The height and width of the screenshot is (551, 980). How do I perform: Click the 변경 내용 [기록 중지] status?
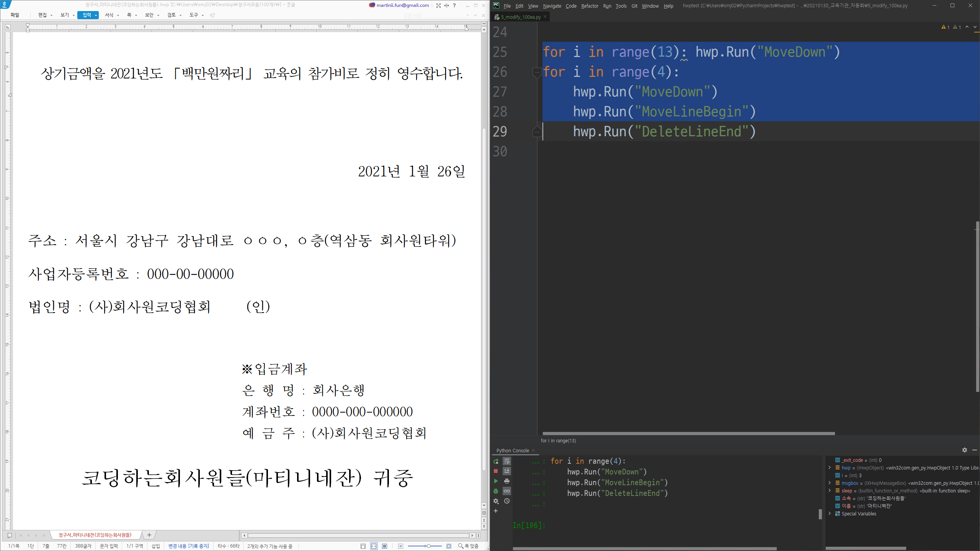coord(188,546)
